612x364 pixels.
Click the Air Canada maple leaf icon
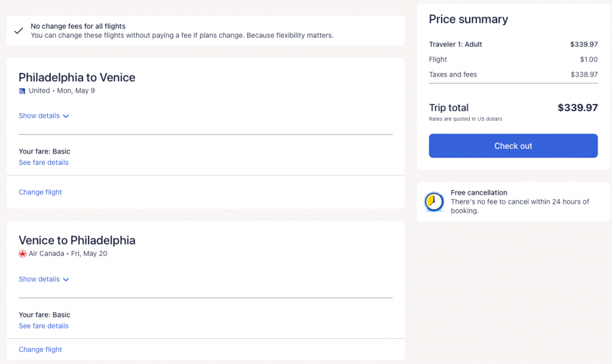point(23,254)
